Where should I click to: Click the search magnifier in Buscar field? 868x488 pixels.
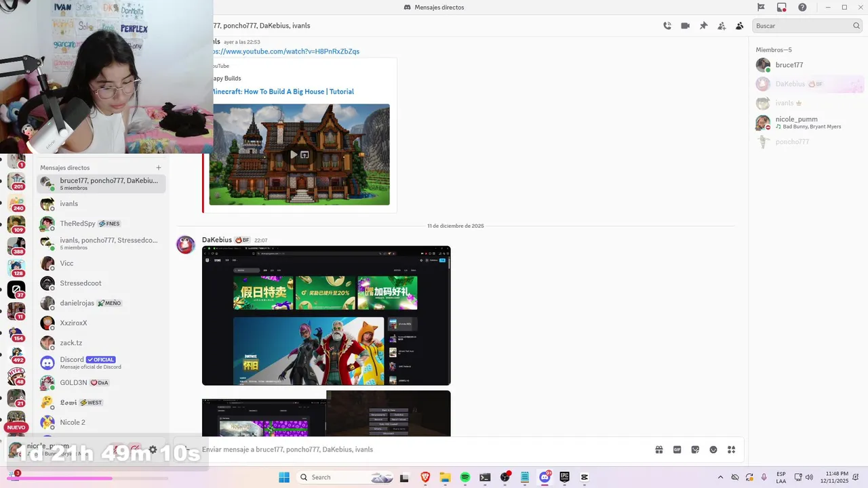(856, 26)
